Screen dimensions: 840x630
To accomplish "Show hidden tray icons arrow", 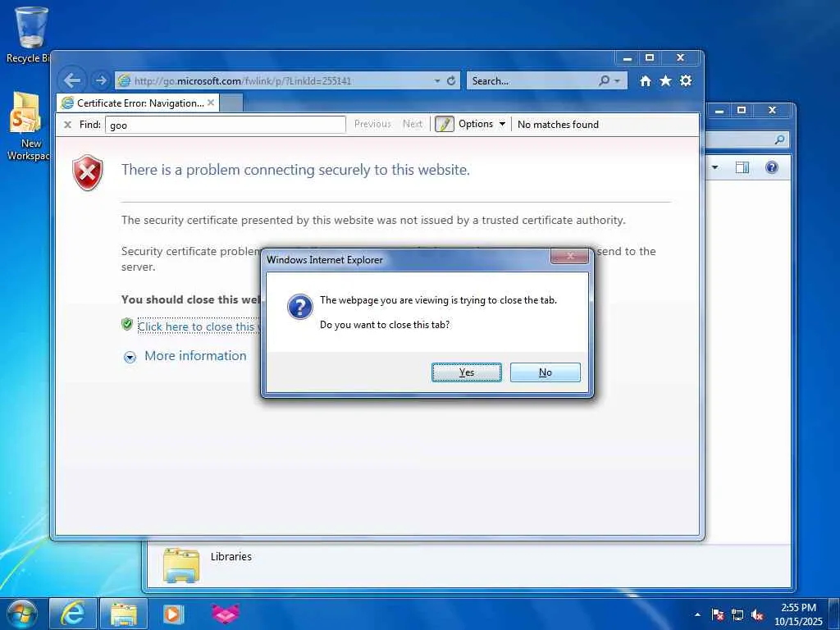I will pyautogui.click(x=697, y=614).
